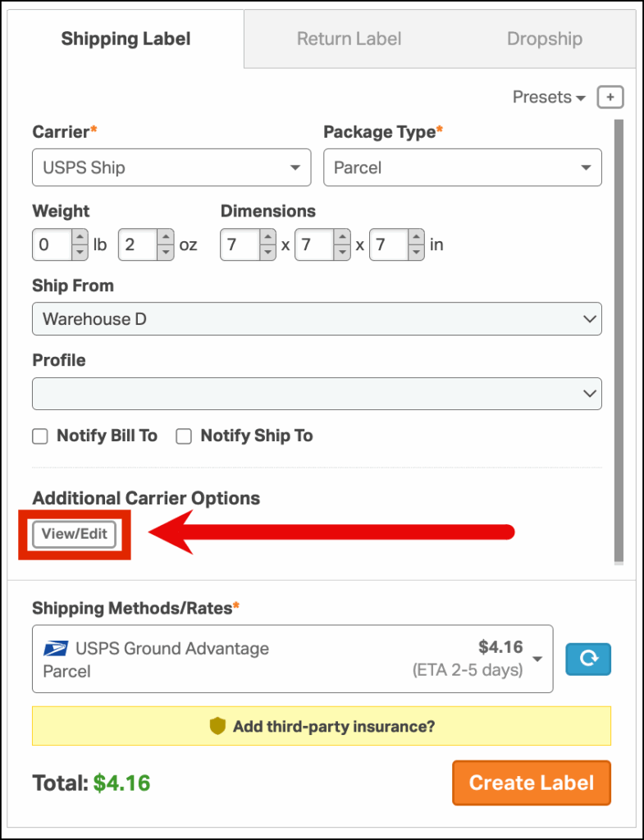Viewport: 644px width, 840px height.
Task: Open the Package Type dropdown showing Parcel
Action: (463, 167)
